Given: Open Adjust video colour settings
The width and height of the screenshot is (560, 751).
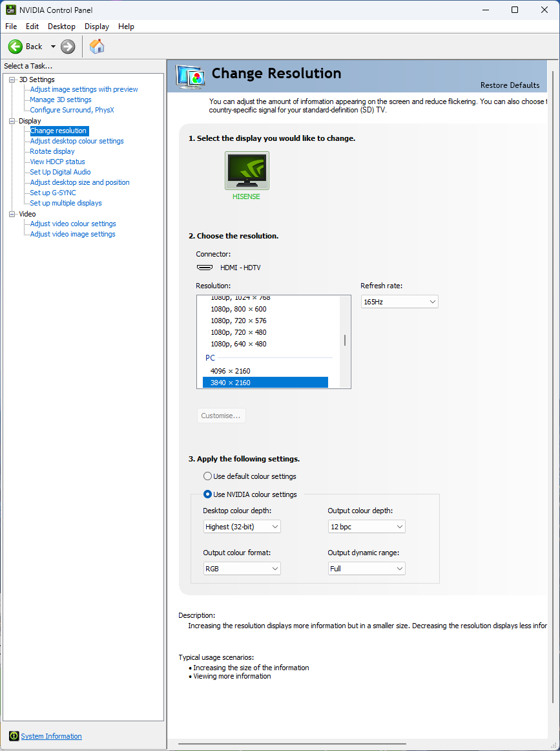Looking at the screenshot, I should [73, 224].
